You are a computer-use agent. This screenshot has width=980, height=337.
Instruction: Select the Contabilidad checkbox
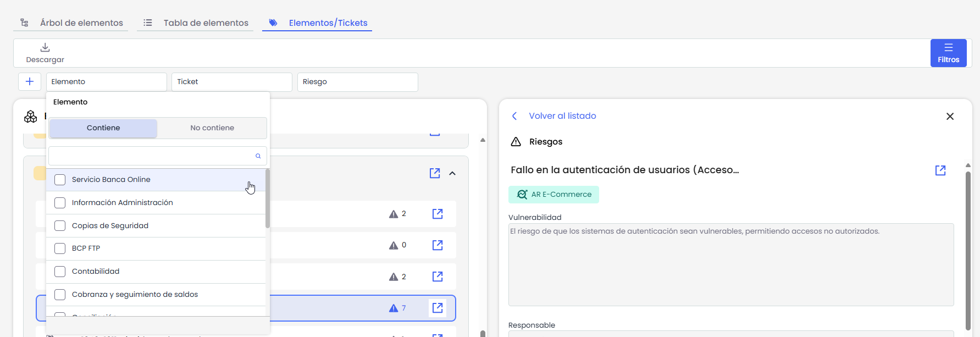[60, 272]
